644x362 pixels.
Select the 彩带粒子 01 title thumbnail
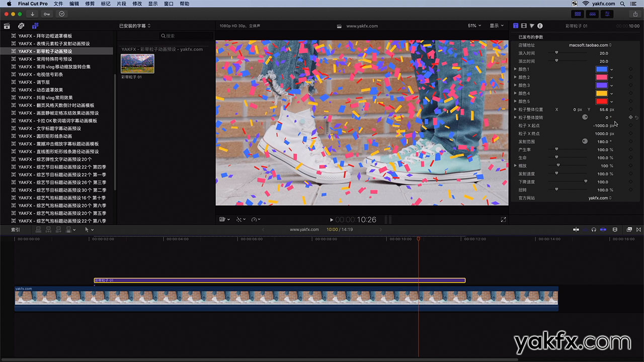pyautogui.click(x=137, y=63)
